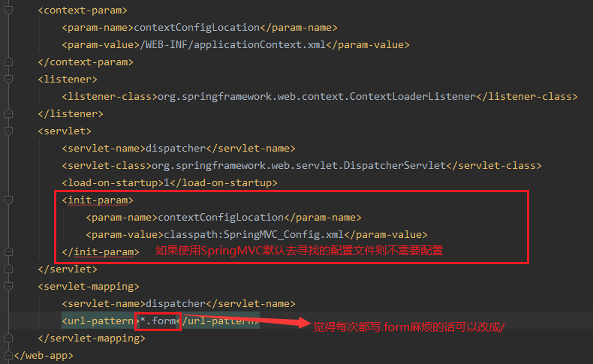
Task: Collapse at the closing /web-app marker
Action: (x=8, y=355)
